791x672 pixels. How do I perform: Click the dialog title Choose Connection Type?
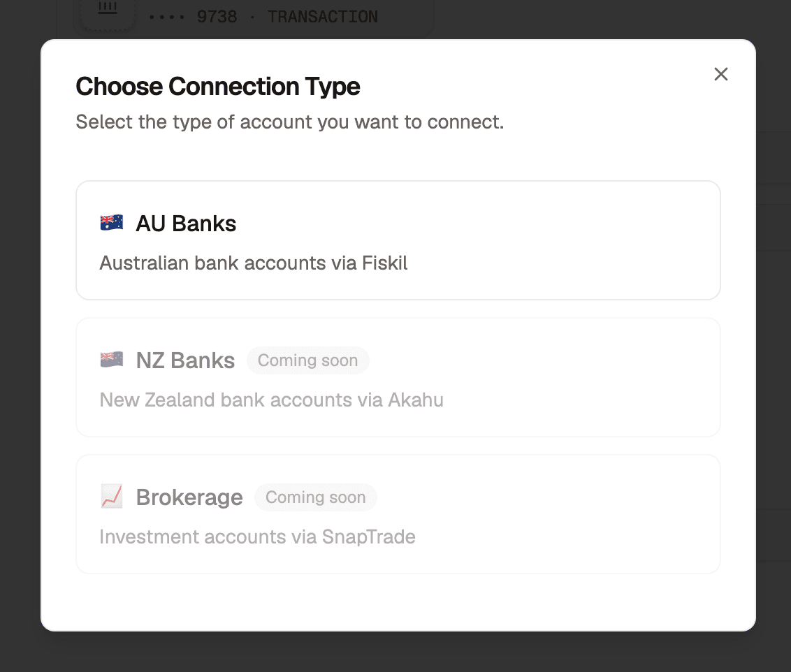217,85
